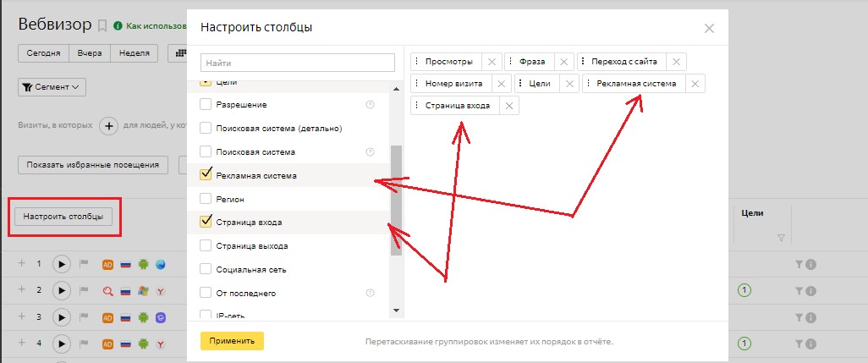Click the info icon at the end of row 3

click(x=811, y=317)
